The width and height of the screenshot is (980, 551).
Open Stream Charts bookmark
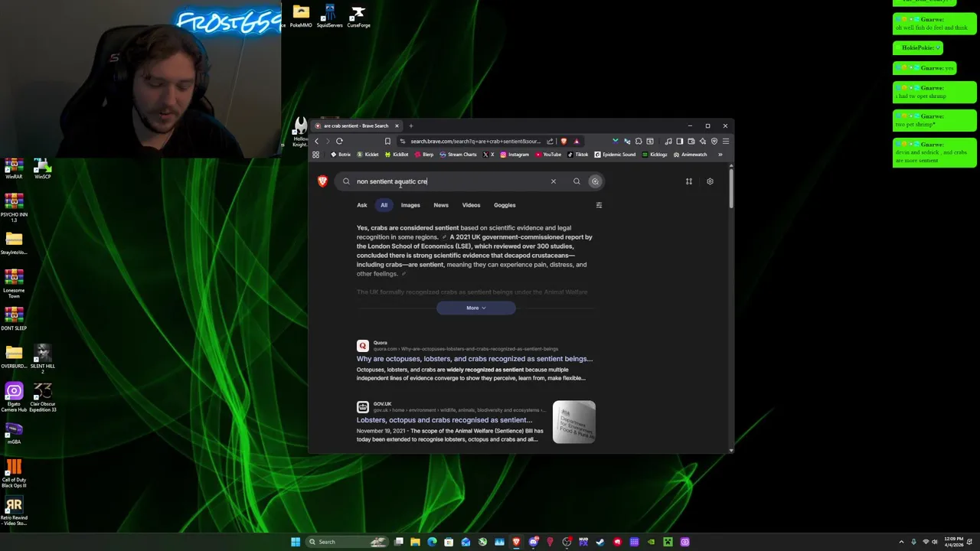coord(458,155)
